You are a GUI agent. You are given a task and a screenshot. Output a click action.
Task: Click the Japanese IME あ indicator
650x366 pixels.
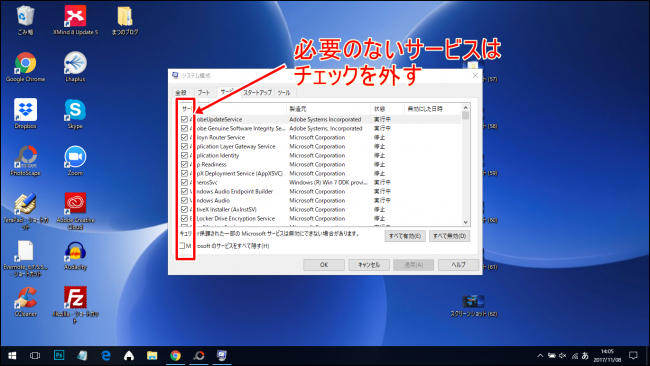[x=585, y=356]
